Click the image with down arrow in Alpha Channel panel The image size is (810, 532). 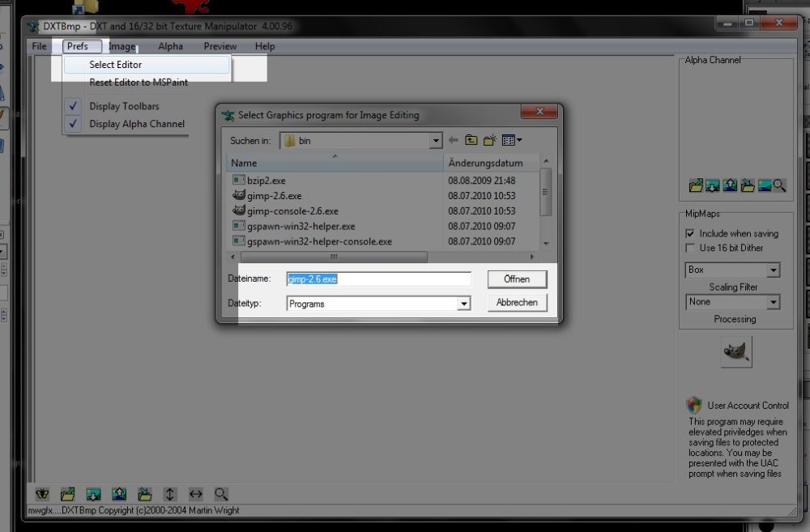point(712,185)
